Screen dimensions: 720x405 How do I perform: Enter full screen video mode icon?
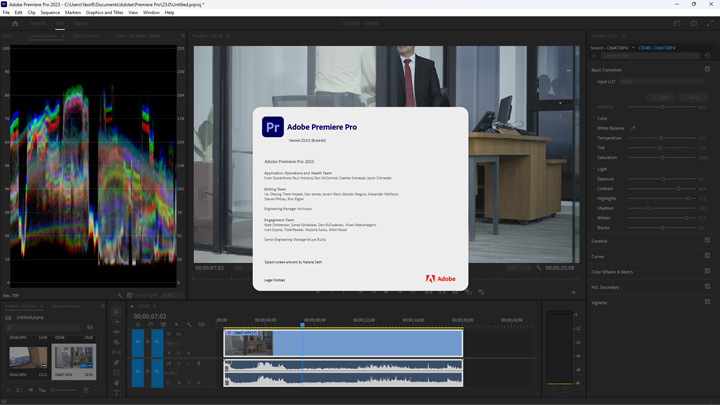pos(710,23)
